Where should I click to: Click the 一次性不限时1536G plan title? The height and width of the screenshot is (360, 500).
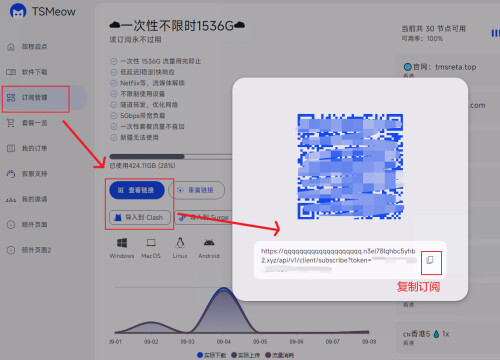pyautogui.click(x=177, y=25)
